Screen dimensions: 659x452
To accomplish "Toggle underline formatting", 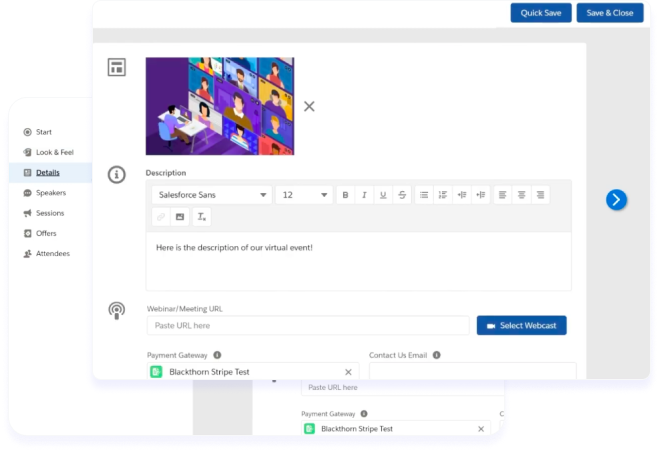I will click(383, 195).
